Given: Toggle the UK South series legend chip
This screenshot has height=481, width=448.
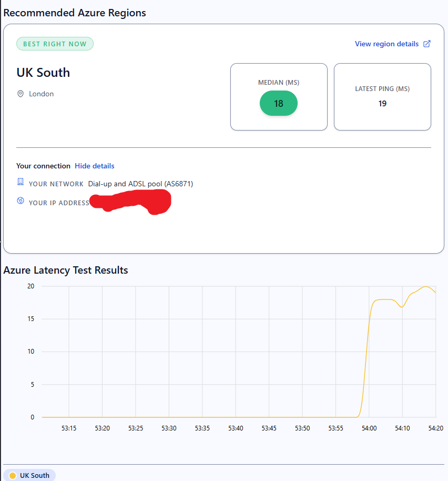Looking at the screenshot, I should (x=29, y=475).
